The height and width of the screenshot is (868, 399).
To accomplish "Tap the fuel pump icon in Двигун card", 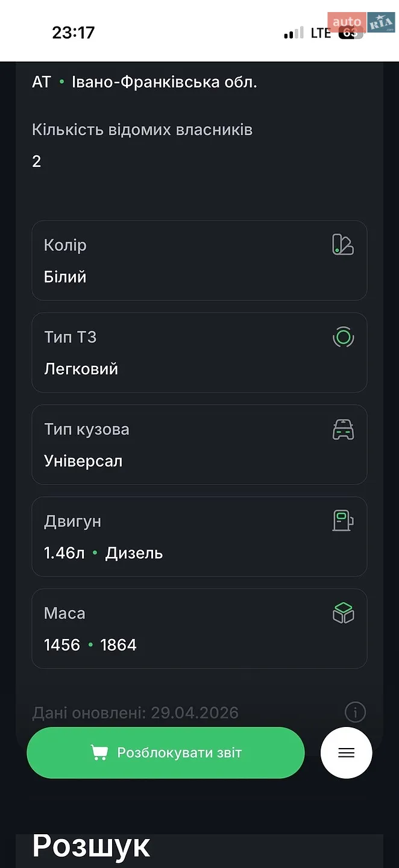I will [x=343, y=521].
